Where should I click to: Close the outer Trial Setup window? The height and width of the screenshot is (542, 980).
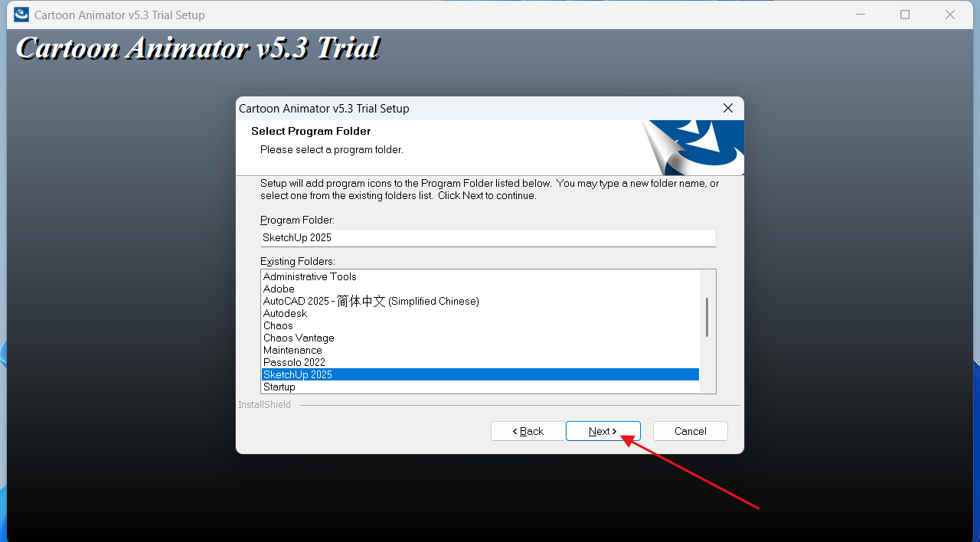[x=950, y=15]
